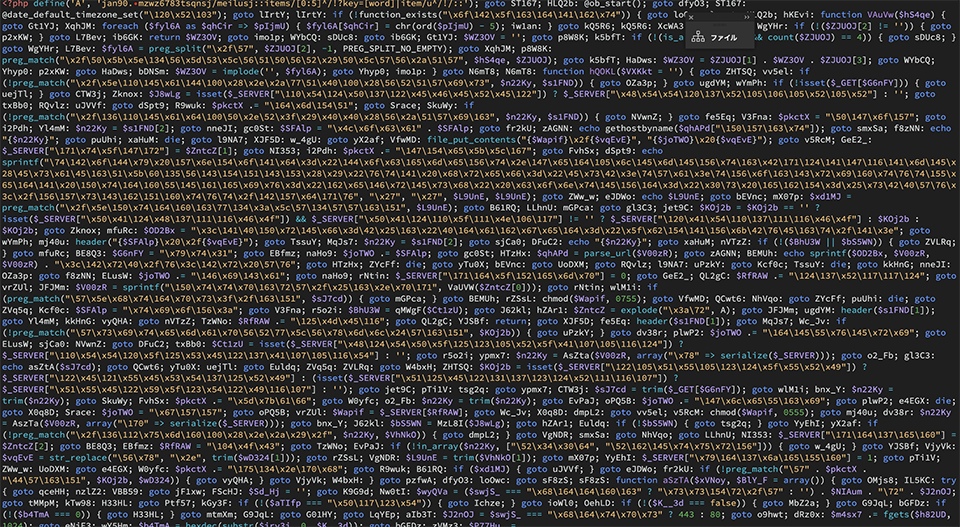Click the 'preg_split' function call
Viewport: 960px width, 527px height.
point(175,49)
